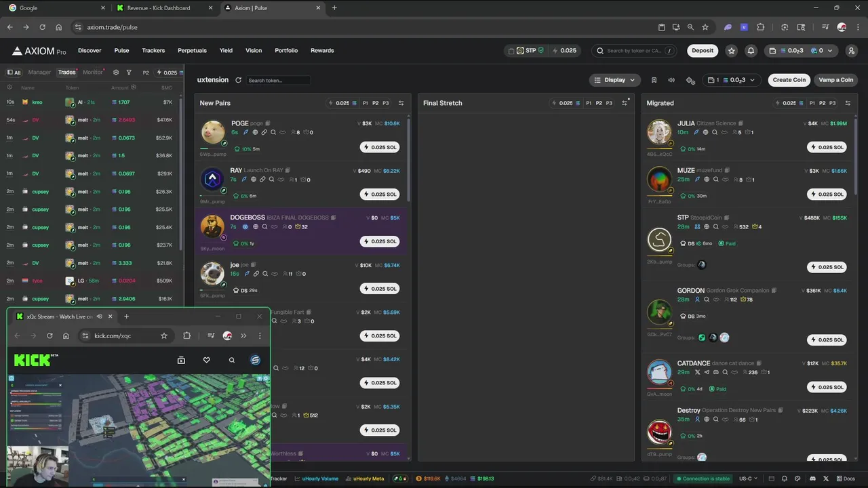This screenshot has height=488, width=868.
Task: Open the Display dropdown
Action: 614,80
